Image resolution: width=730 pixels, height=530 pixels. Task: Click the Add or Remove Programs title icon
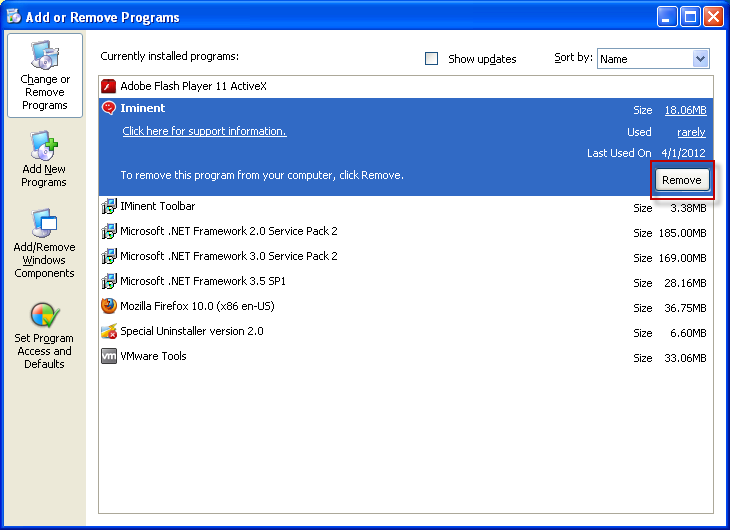(x=14, y=16)
